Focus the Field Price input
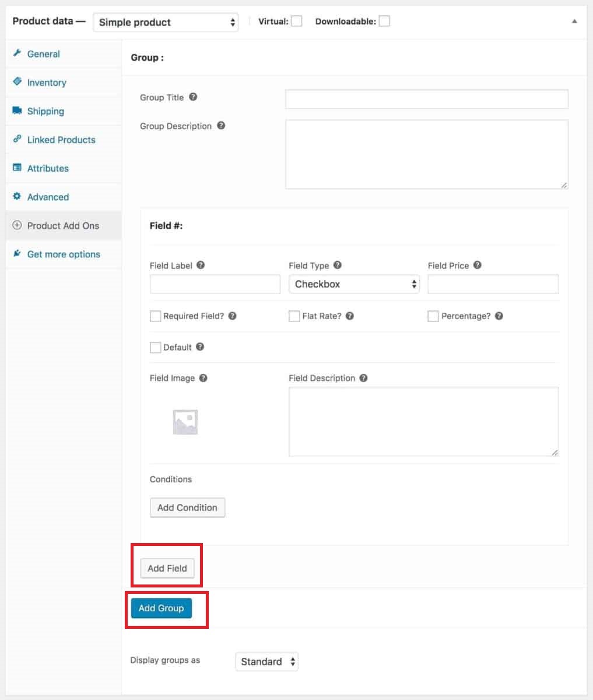 point(493,284)
